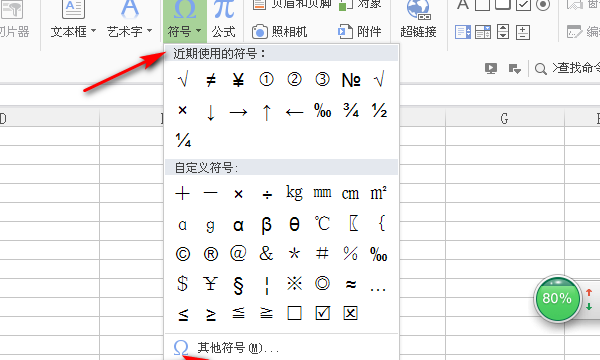
Task: Insert ‰ from recently used symbols
Action: [x=323, y=111]
